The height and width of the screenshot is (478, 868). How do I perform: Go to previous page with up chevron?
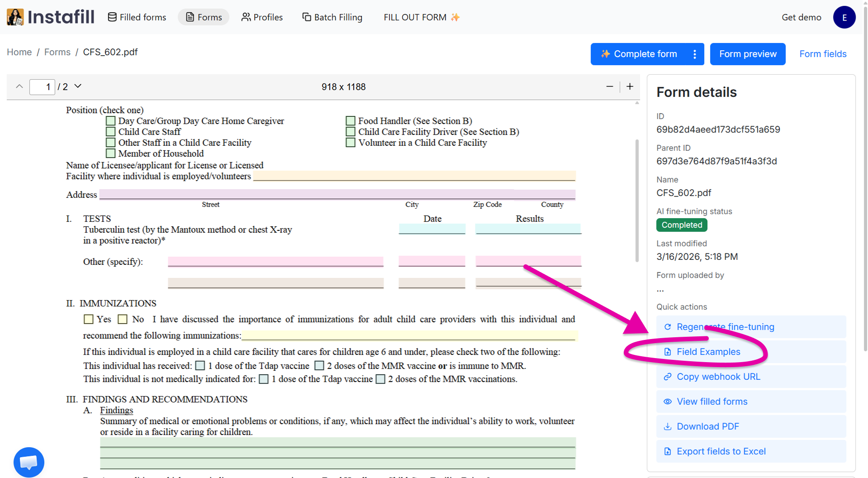19,86
